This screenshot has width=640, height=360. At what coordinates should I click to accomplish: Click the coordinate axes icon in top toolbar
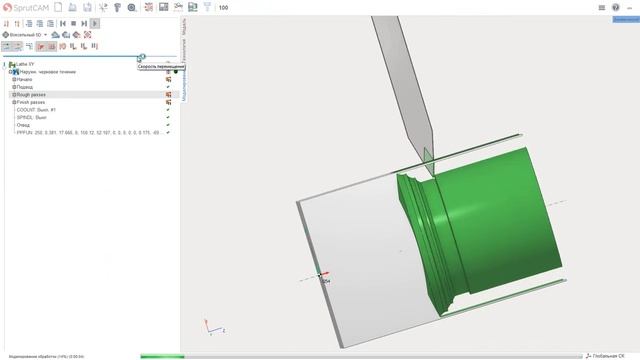coord(103,7)
